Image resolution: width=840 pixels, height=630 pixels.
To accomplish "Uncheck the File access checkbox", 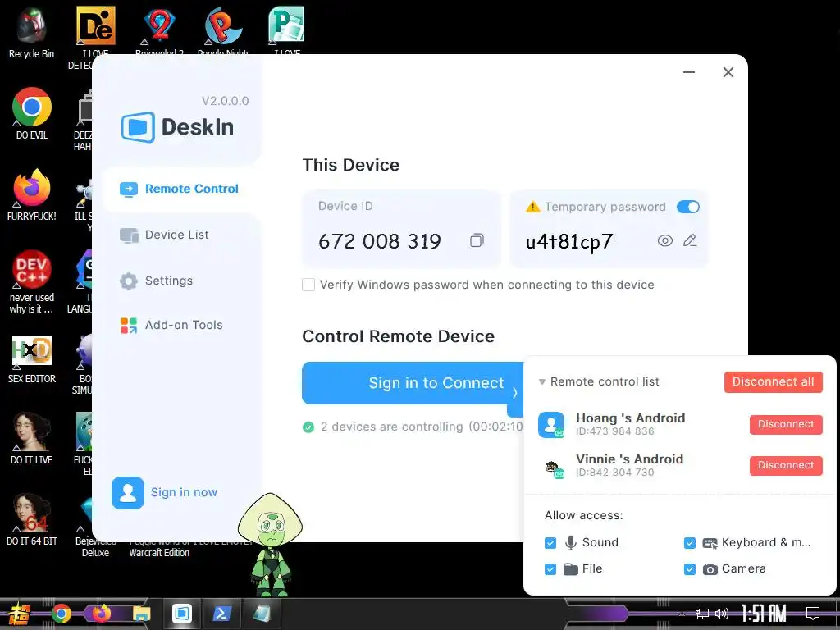I will coord(550,569).
